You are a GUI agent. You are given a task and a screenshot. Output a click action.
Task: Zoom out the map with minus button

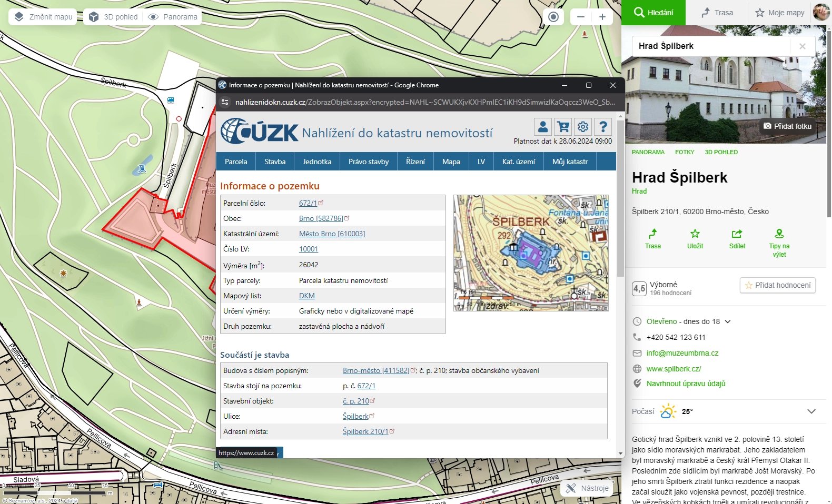pos(581,17)
